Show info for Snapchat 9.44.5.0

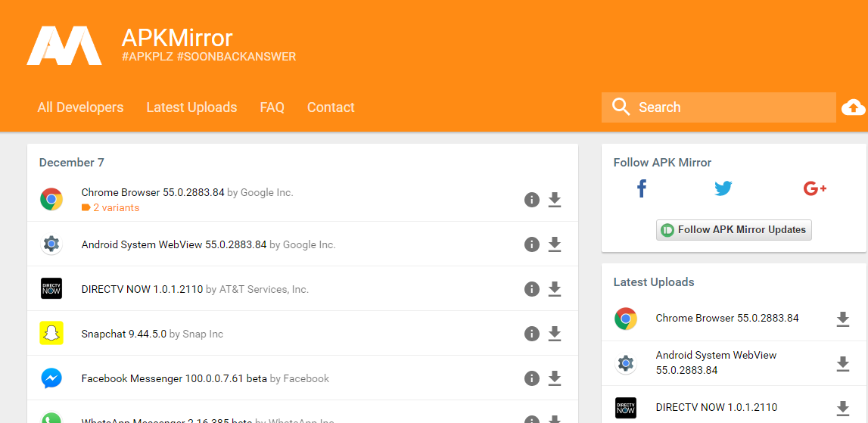pyautogui.click(x=532, y=333)
